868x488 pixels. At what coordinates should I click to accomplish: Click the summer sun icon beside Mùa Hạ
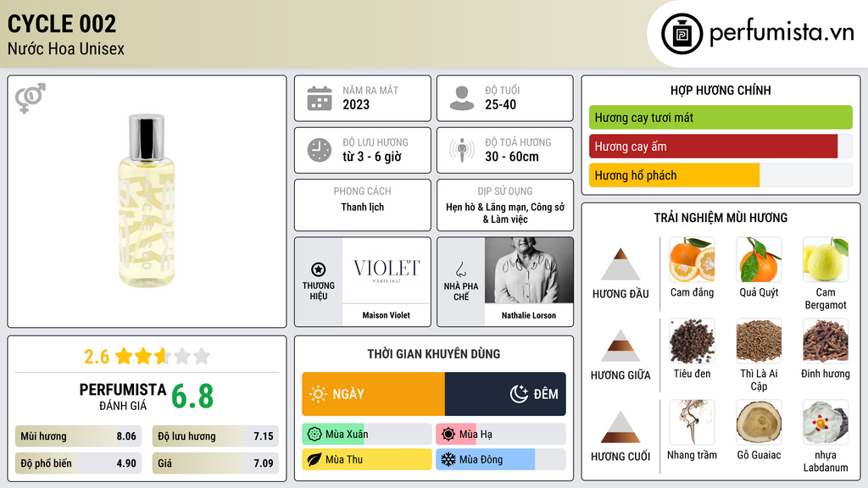click(x=448, y=435)
